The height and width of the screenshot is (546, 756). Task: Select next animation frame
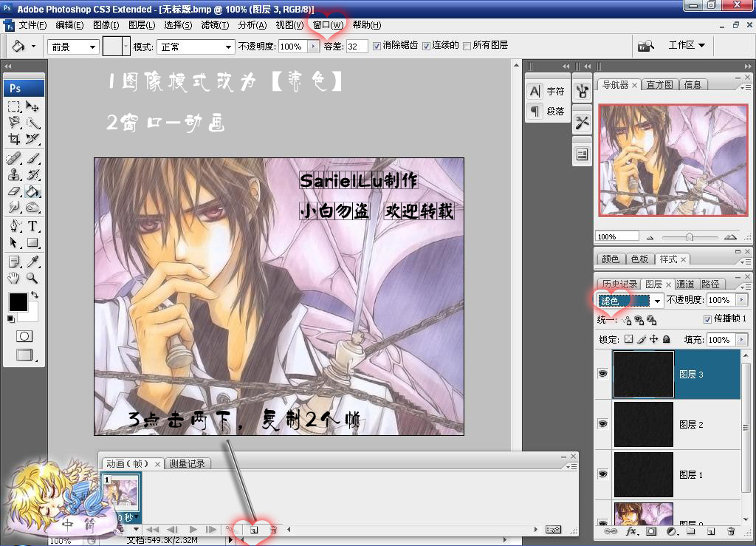210,530
